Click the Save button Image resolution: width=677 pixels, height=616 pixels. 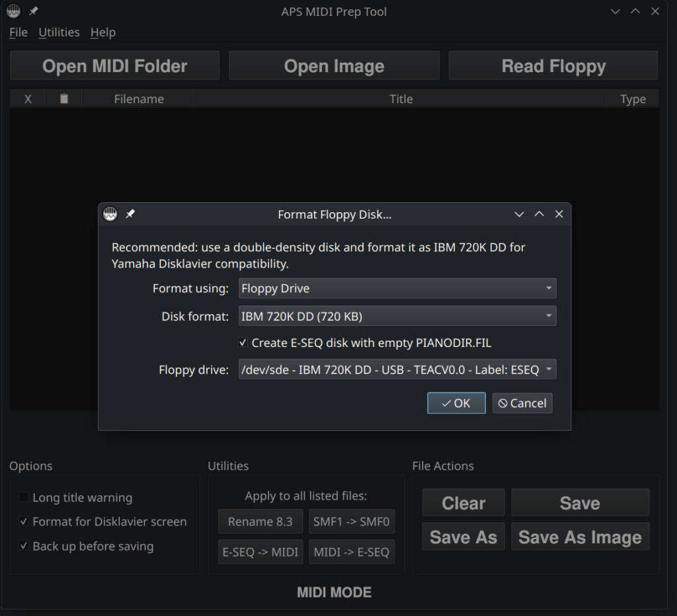pyautogui.click(x=580, y=502)
